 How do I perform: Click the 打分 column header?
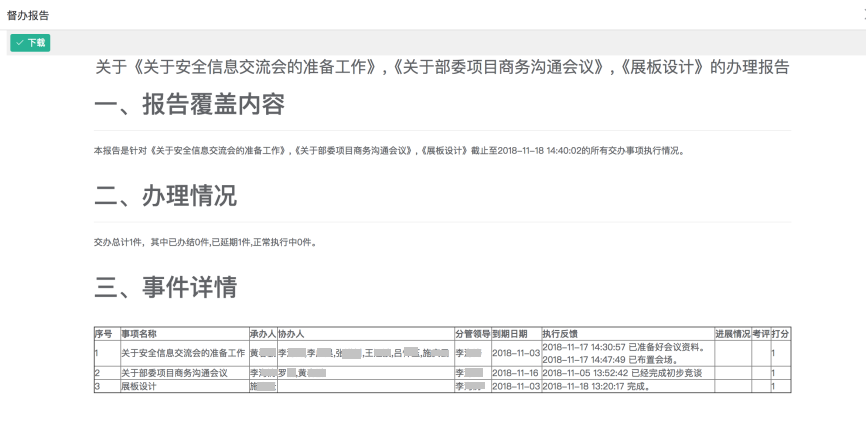(780, 332)
